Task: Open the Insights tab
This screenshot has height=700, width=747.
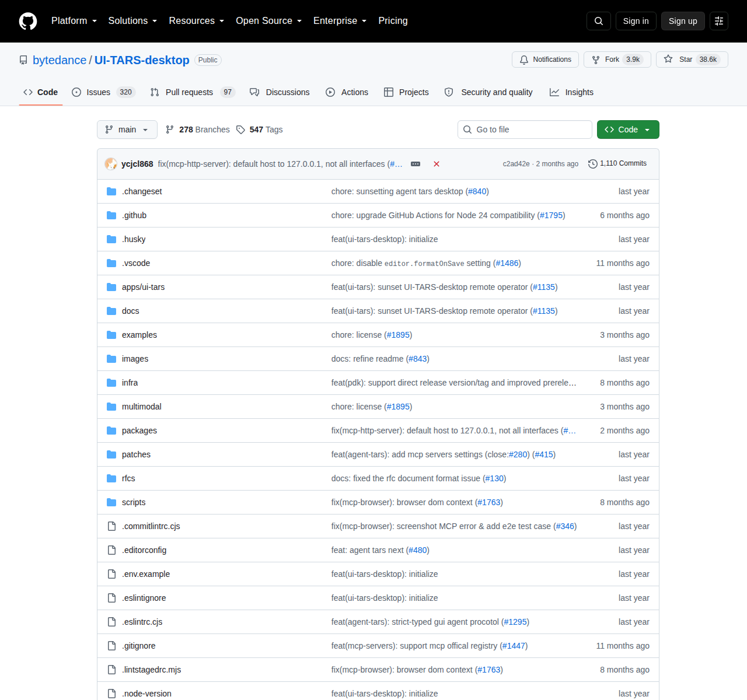Action: tap(571, 92)
